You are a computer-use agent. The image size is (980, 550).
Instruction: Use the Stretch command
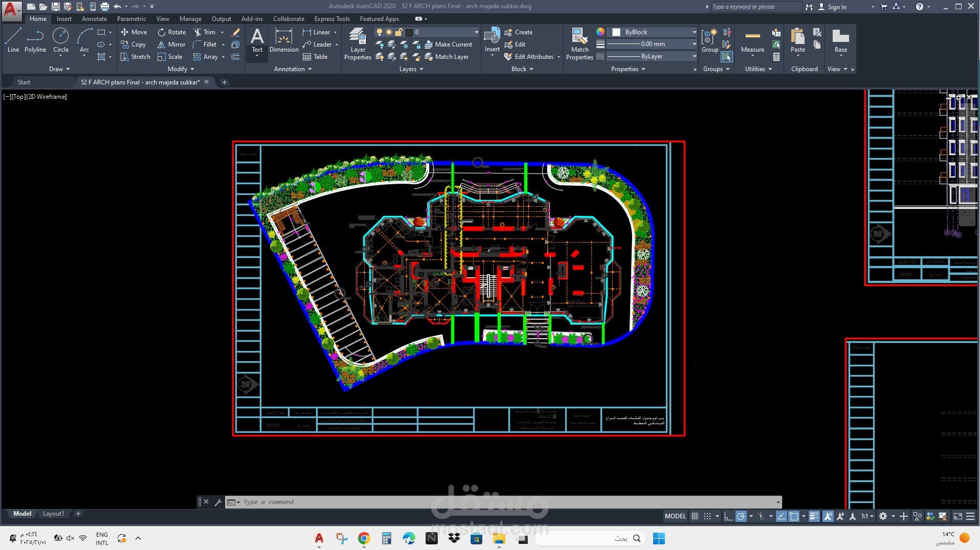pos(135,57)
